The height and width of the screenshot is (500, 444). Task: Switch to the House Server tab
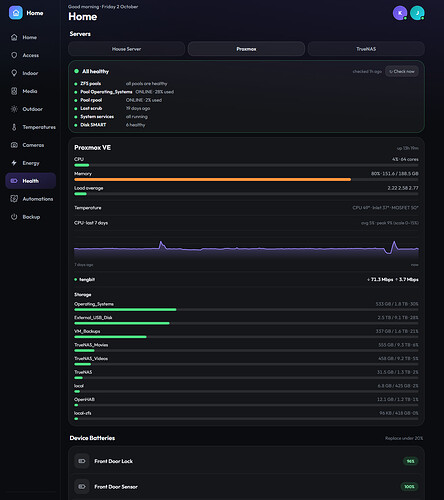click(x=126, y=49)
